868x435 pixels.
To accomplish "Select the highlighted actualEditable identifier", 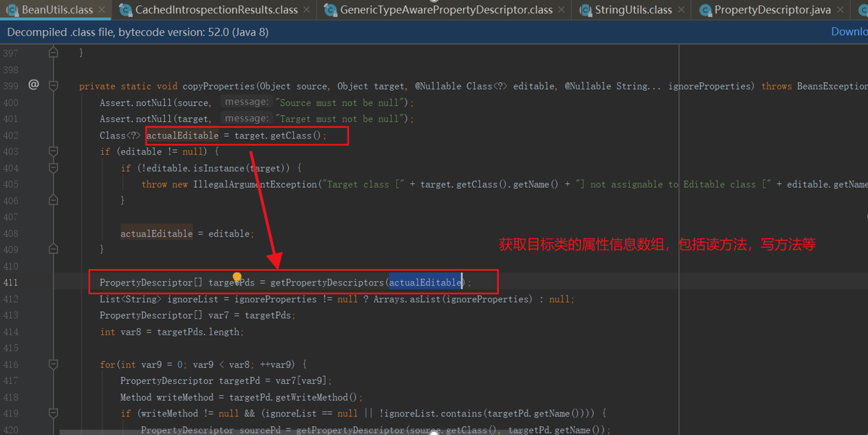I will click(425, 282).
